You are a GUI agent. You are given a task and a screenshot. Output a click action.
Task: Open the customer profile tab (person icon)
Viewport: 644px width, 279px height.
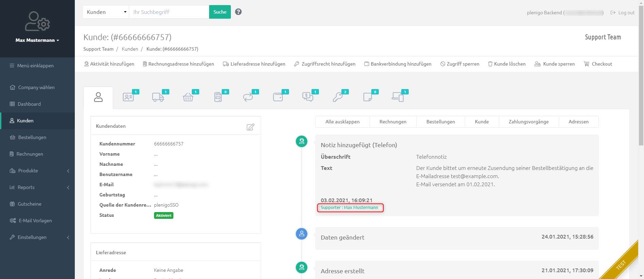(98, 98)
